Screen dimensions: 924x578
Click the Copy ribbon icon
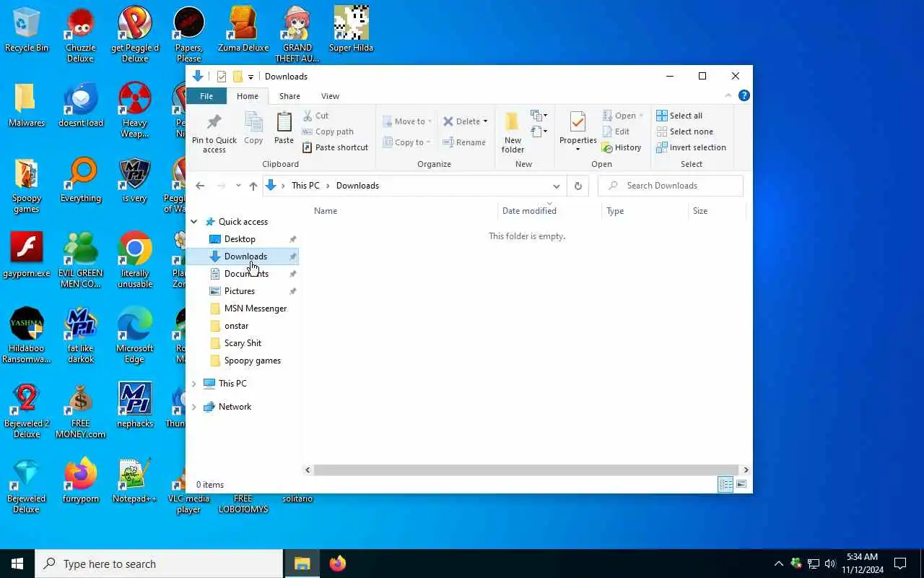253,129
